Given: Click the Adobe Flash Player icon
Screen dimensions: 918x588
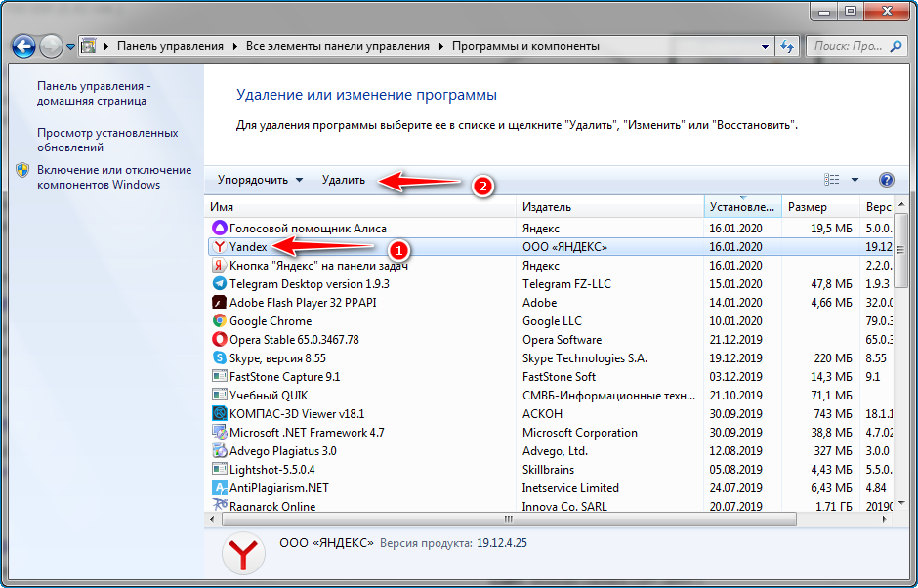Looking at the screenshot, I should point(220,303).
